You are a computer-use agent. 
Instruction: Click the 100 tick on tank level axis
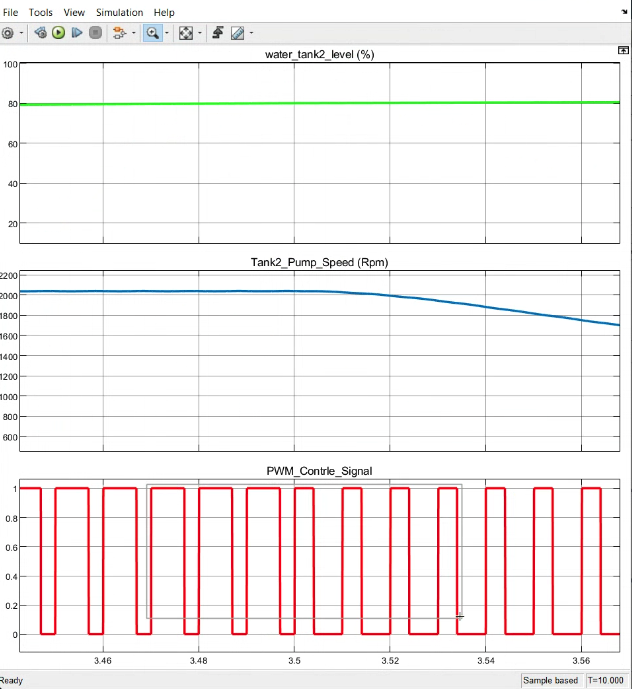(x=10, y=65)
